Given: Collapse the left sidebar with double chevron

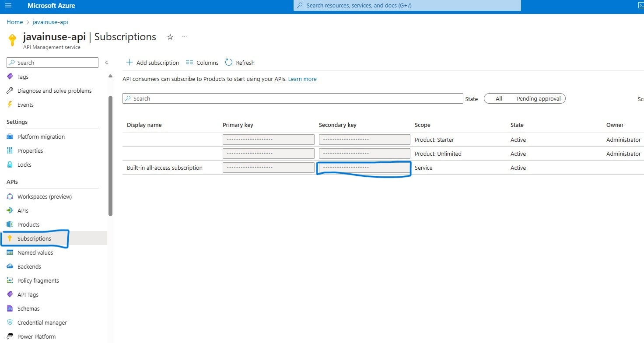Looking at the screenshot, I should click(107, 63).
